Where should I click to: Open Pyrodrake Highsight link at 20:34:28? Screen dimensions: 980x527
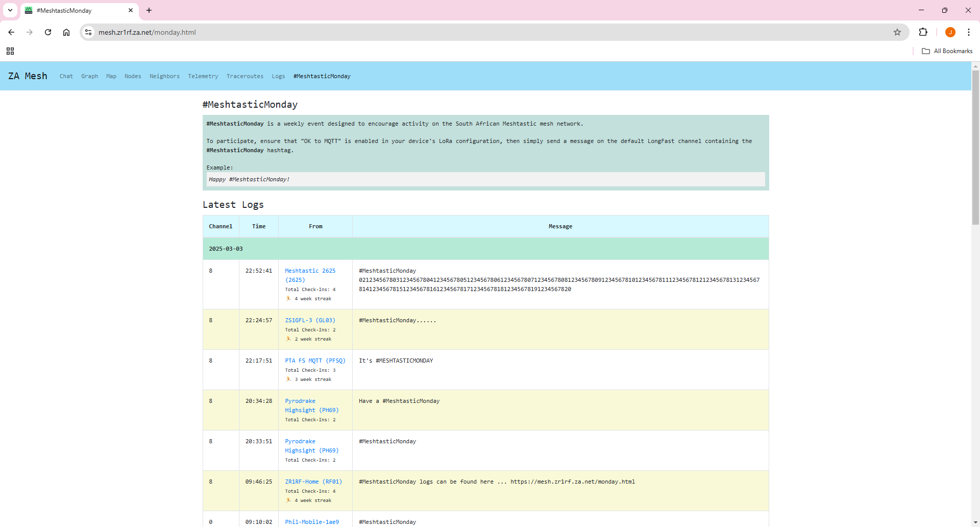312,405
